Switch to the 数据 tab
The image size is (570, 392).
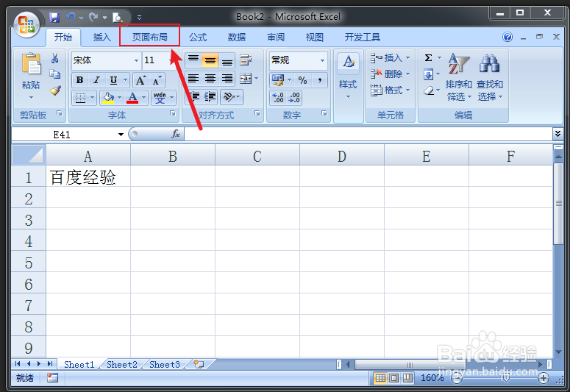tap(237, 37)
